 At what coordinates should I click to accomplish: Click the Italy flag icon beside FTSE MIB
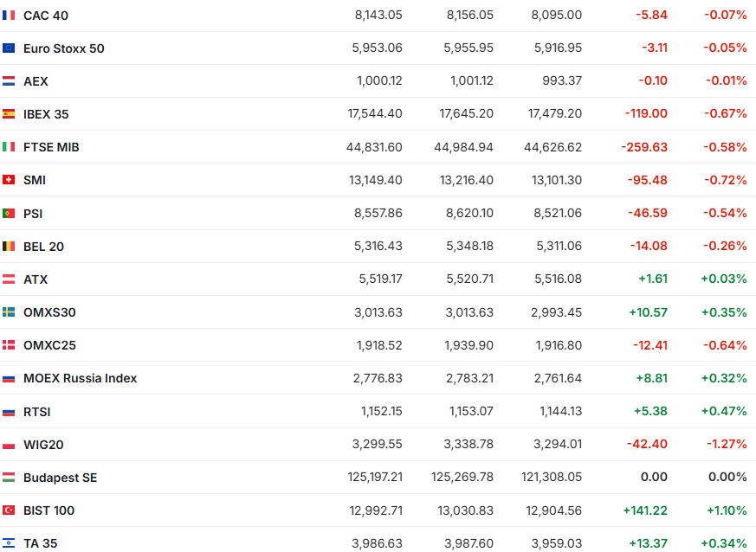pos(9,147)
